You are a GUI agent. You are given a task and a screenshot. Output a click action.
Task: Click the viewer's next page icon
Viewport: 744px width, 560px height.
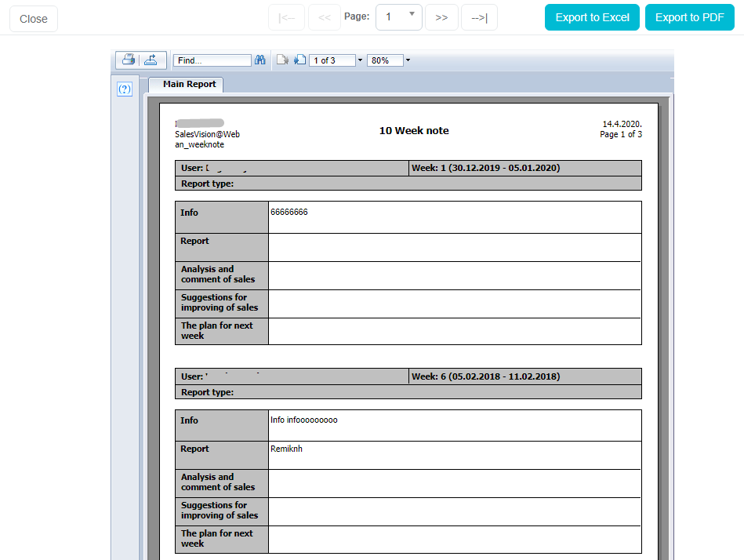pyautogui.click(x=299, y=60)
